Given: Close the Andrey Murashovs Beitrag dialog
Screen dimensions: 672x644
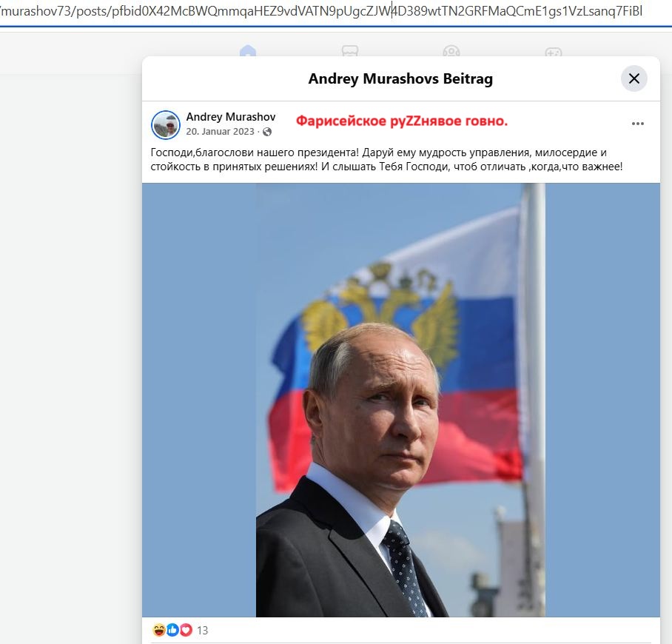Looking at the screenshot, I should pos(634,78).
